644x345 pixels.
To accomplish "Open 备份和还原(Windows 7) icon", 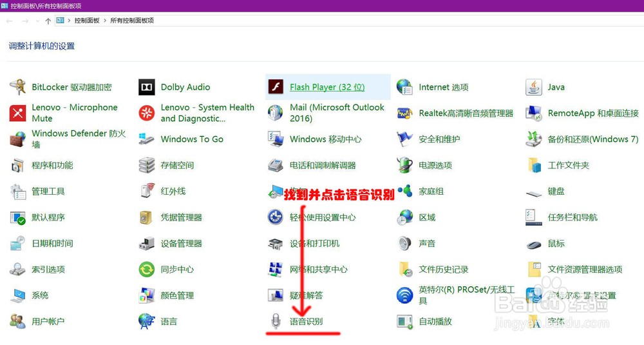I will [533, 139].
